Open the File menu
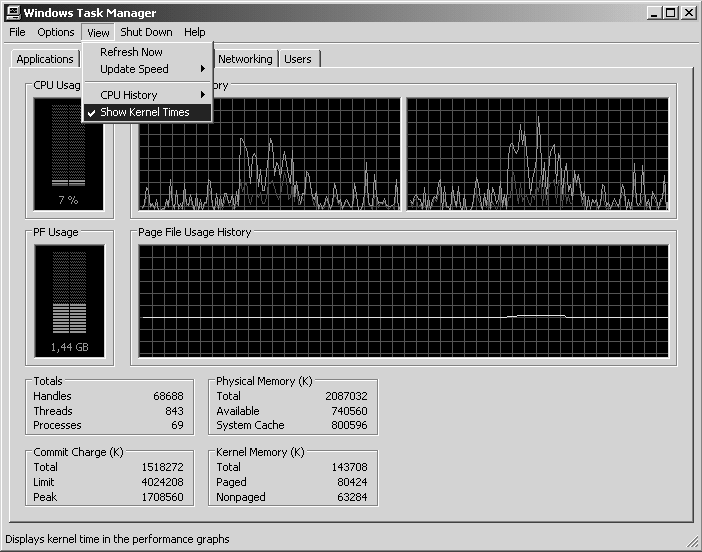The width and height of the screenshot is (702, 552). tap(17, 32)
